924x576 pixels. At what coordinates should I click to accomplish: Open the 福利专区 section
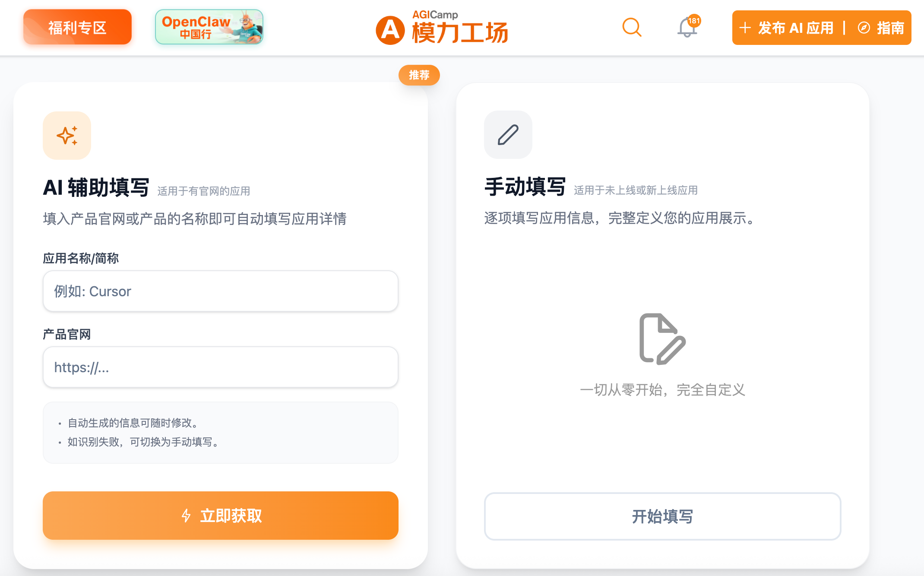pyautogui.click(x=77, y=27)
